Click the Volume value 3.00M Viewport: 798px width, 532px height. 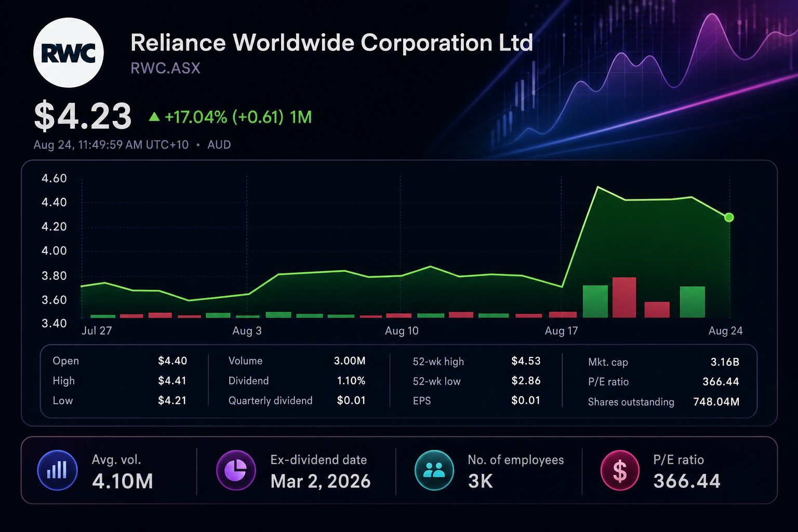[x=350, y=361]
